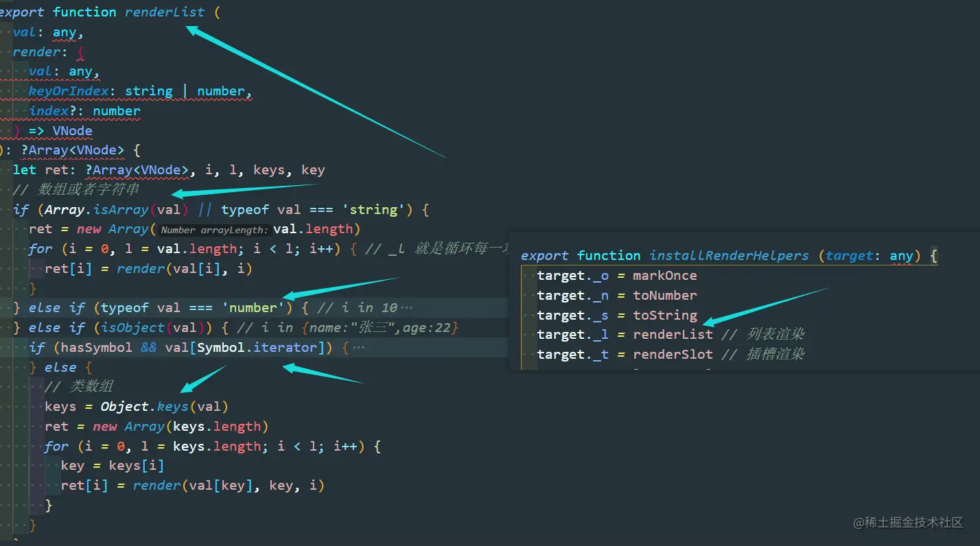This screenshot has width=980, height=546.
Task: Click the 'index?' optional parameter
Action: click(56, 111)
